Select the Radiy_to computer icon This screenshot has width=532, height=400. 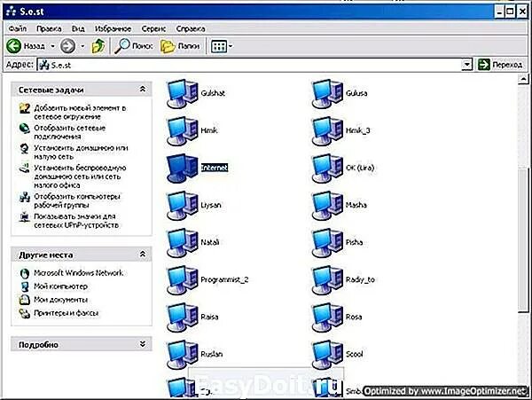[327, 280]
